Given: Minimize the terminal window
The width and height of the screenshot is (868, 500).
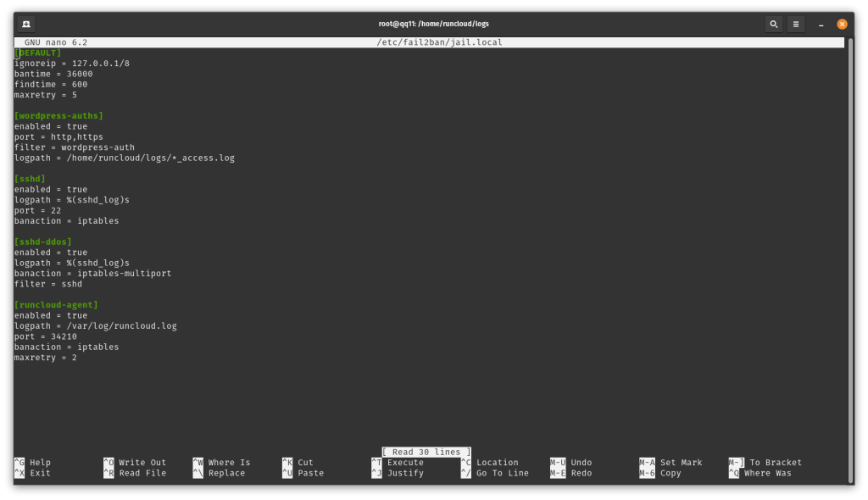Looking at the screenshot, I should click(821, 24).
